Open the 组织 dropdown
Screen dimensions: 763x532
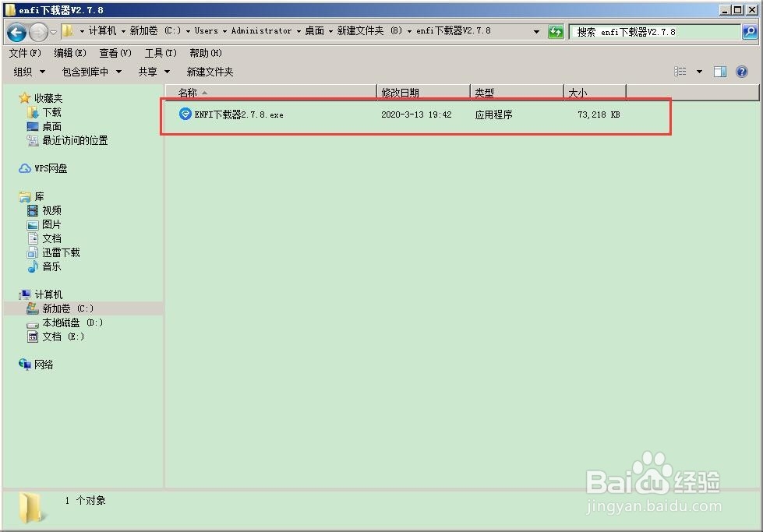pos(29,72)
